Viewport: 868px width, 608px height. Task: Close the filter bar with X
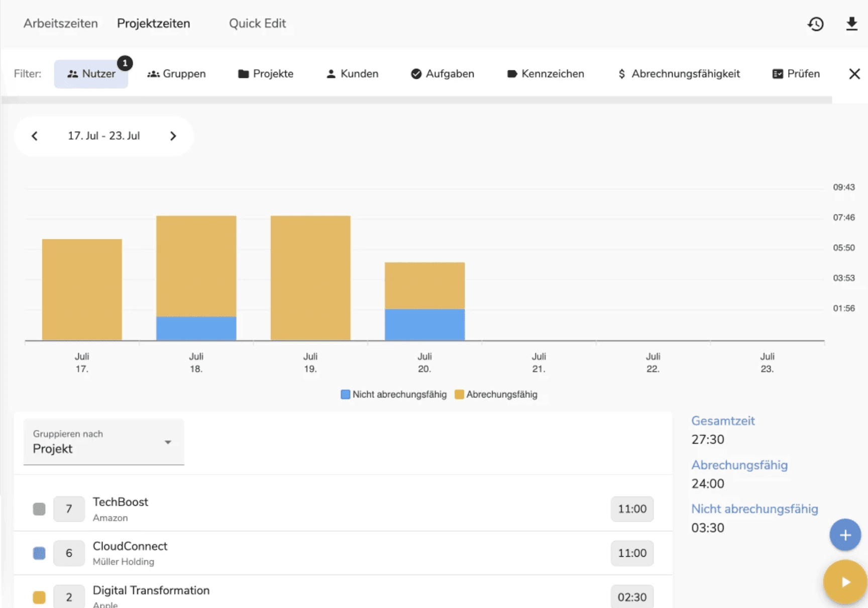pos(854,74)
